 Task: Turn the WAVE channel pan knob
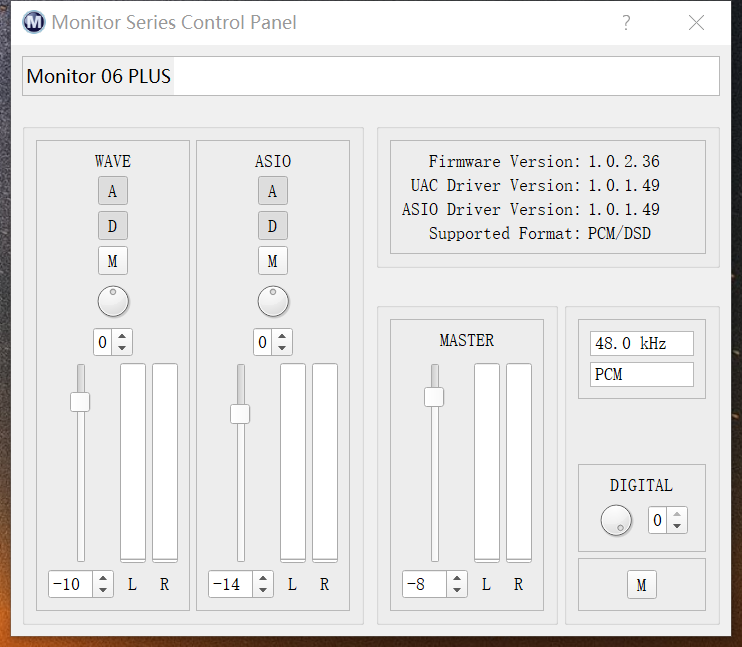[113, 301]
